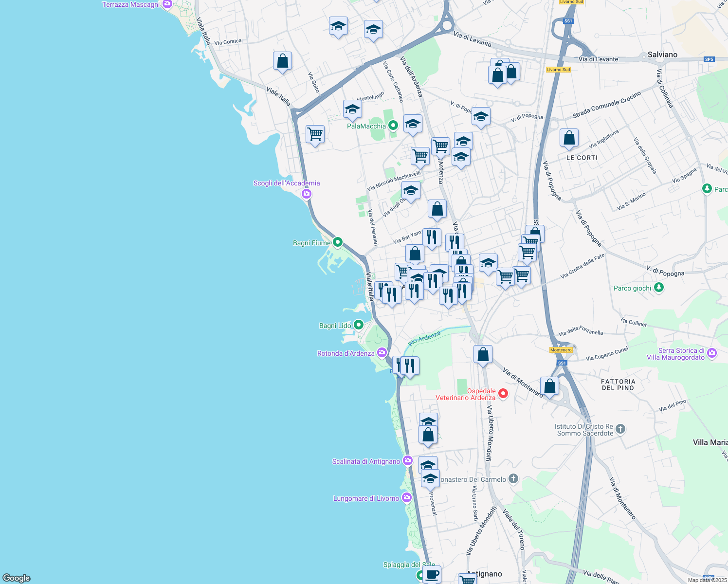This screenshot has height=584, width=728.
Task: Click the Parc tree marker at right edge
Action: (707, 188)
